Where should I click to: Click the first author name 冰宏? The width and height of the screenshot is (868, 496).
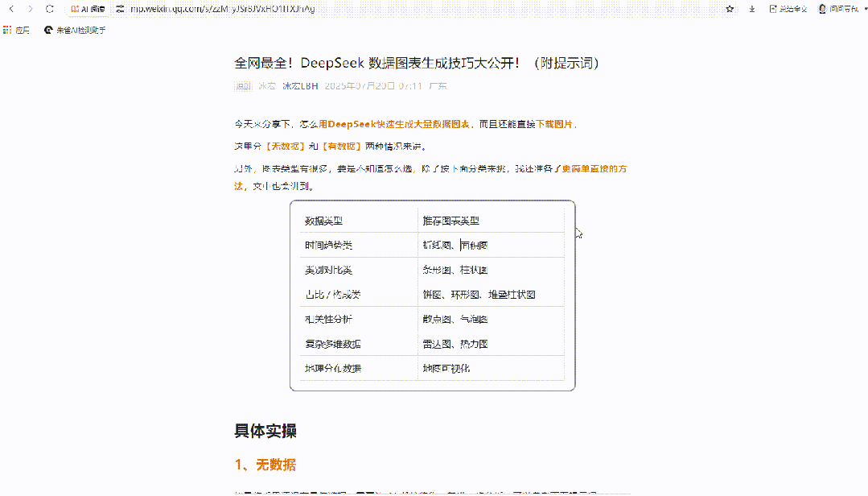tap(267, 86)
